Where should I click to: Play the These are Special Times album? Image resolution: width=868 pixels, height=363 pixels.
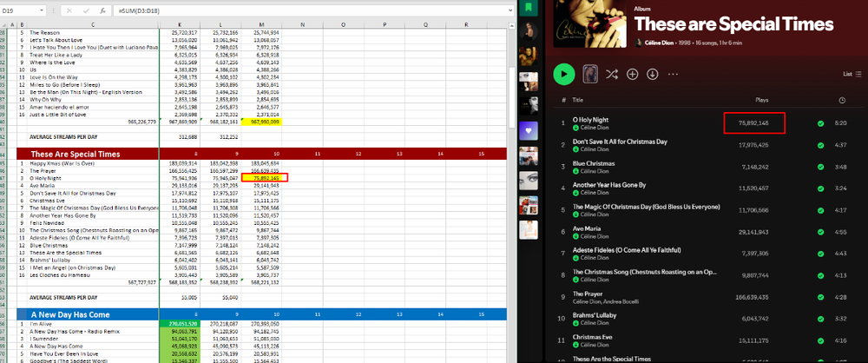click(x=564, y=75)
